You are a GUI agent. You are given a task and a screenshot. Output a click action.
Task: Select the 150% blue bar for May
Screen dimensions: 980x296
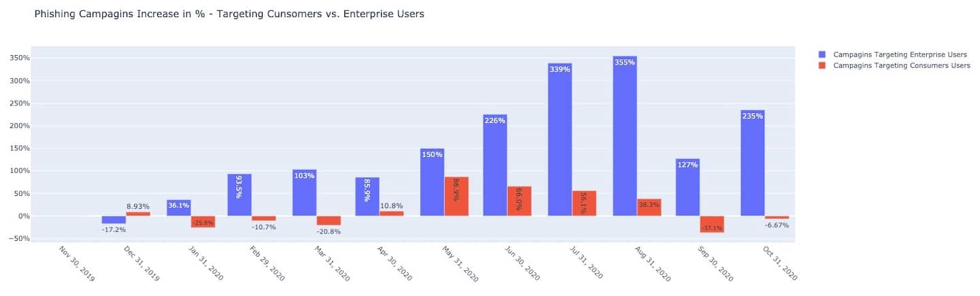click(432, 182)
